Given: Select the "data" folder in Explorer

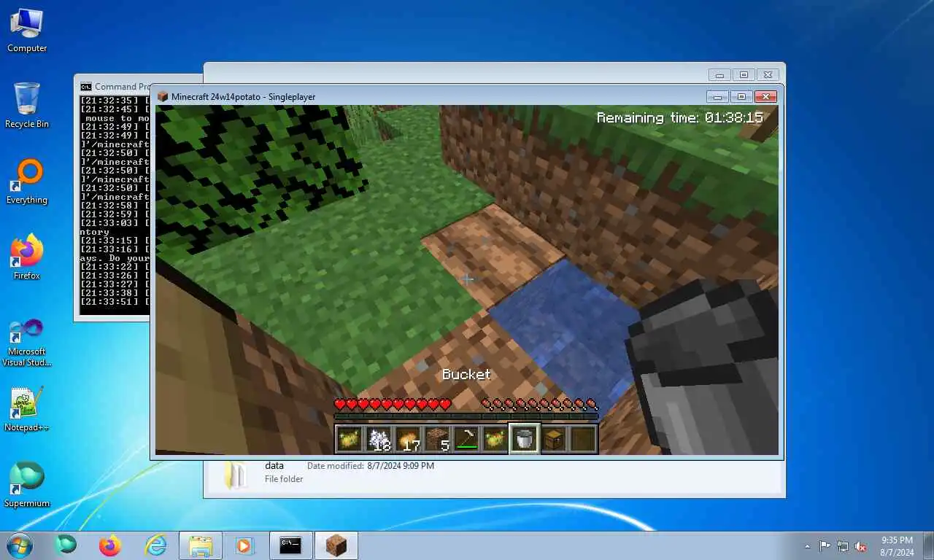Looking at the screenshot, I should pos(274,465).
